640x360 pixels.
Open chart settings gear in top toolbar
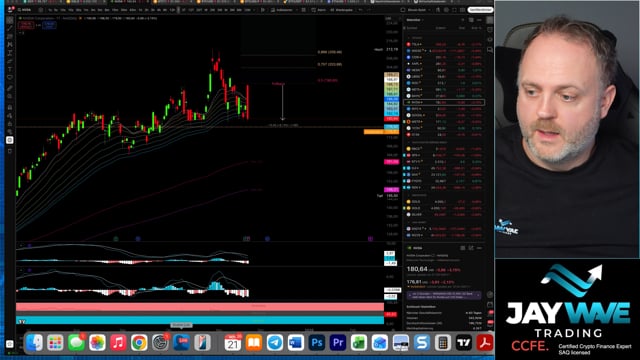click(x=446, y=10)
